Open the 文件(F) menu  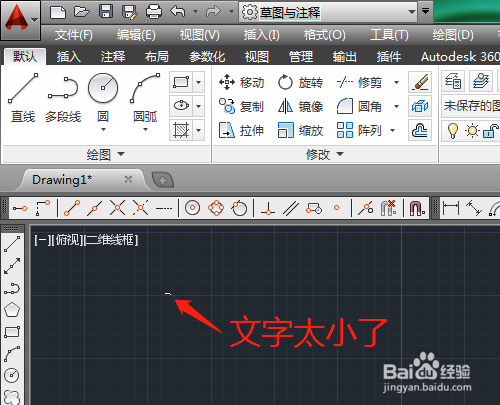pos(73,35)
